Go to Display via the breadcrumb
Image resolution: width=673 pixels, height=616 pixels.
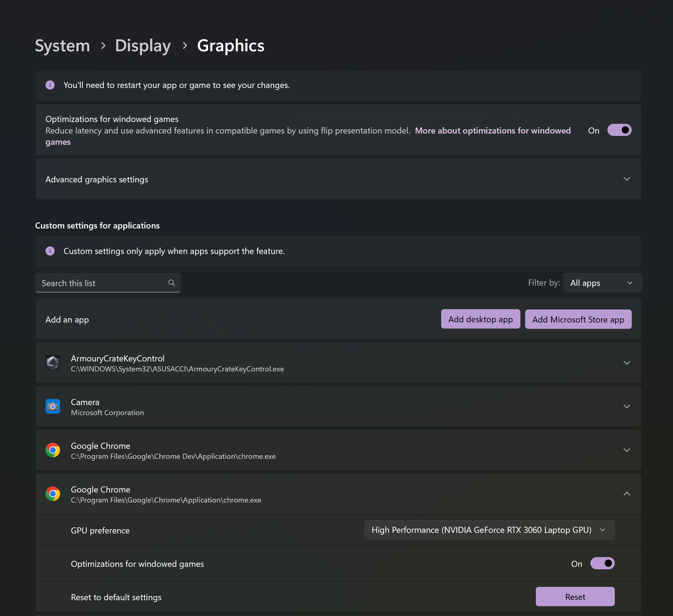pyautogui.click(x=143, y=46)
